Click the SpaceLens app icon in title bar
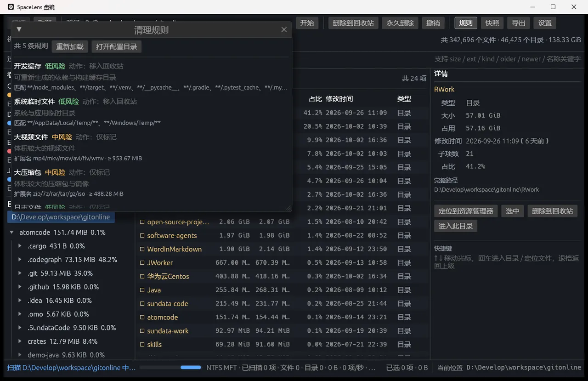This screenshot has height=381, width=588. pyautogui.click(x=11, y=7)
